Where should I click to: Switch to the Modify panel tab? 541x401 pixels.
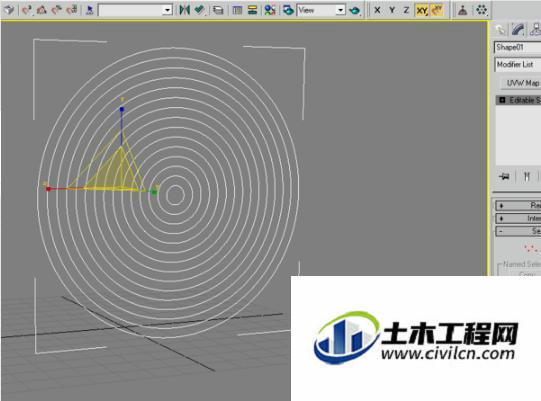point(518,30)
